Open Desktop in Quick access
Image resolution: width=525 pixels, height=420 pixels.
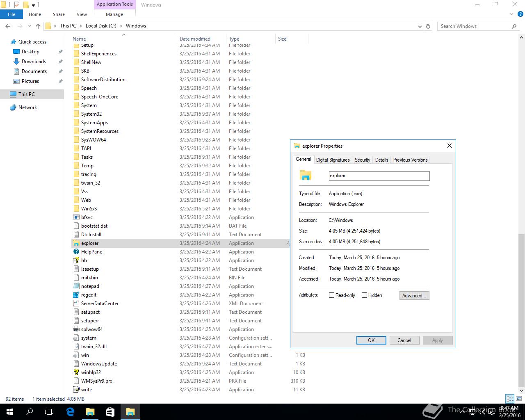point(30,52)
